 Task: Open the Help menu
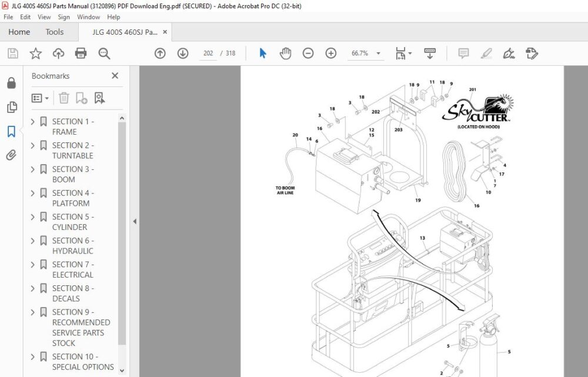click(113, 17)
